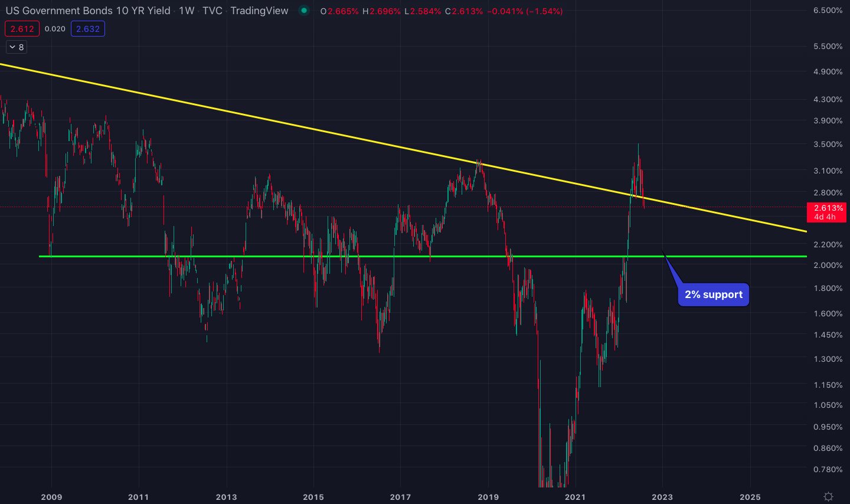
Task: Select the '2% support' callout label
Action: 714,294
